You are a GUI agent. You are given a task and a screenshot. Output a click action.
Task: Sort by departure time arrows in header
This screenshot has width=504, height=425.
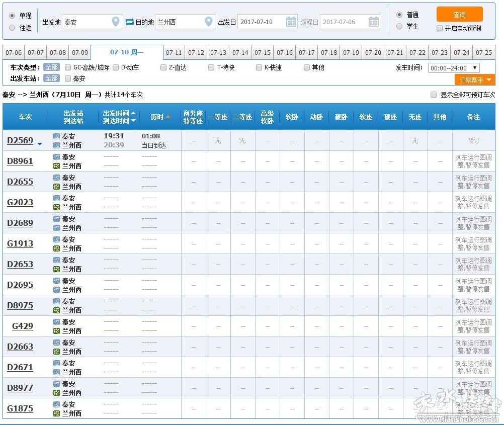point(133,117)
